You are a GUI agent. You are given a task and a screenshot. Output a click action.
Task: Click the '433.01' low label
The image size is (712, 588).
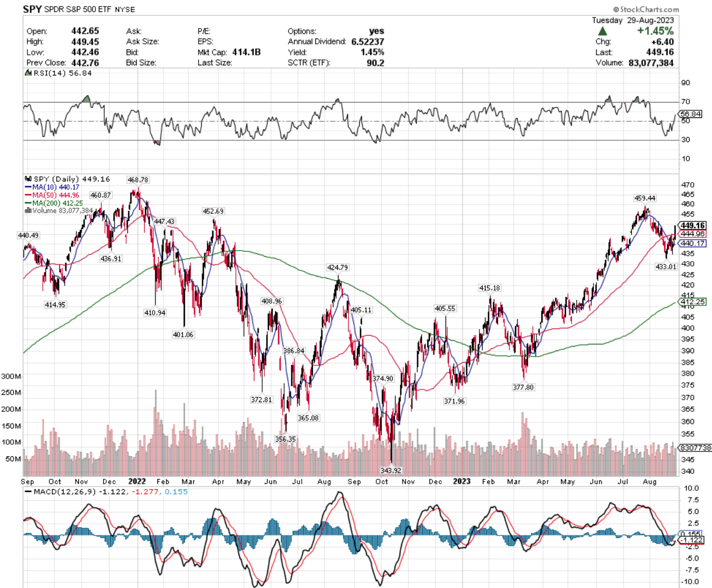click(666, 267)
